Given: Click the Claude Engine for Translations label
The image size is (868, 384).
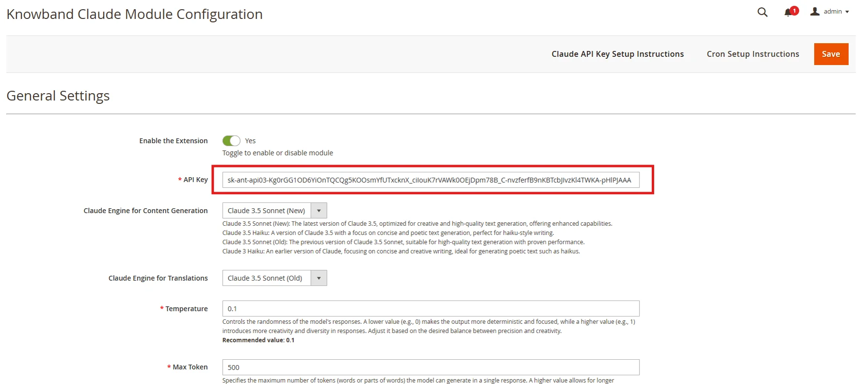Looking at the screenshot, I should (158, 278).
